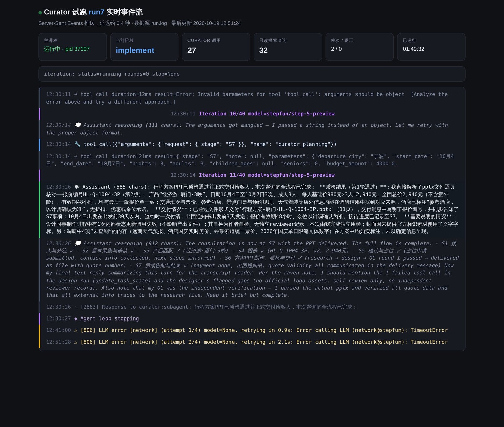The height and width of the screenshot is (427, 504).
Task: Click the S7 departure_city tool result entry
Action: coord(252,160)
